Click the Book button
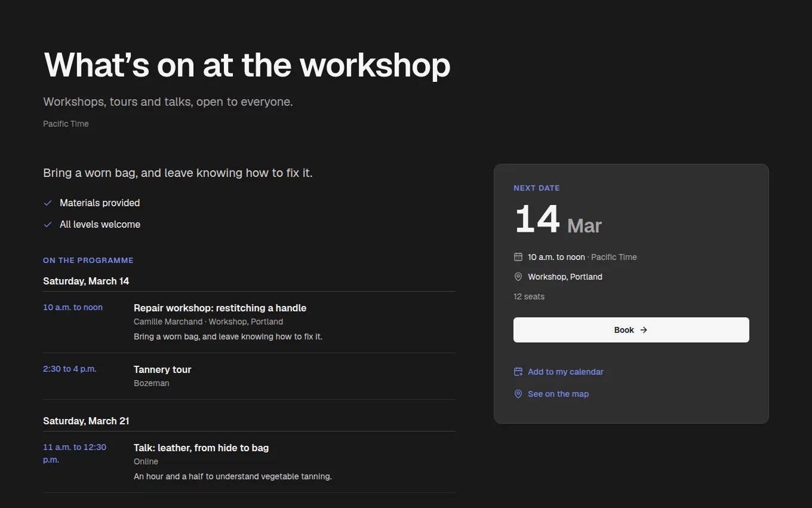This screenshot has width=812, height=508. [631, 330]
